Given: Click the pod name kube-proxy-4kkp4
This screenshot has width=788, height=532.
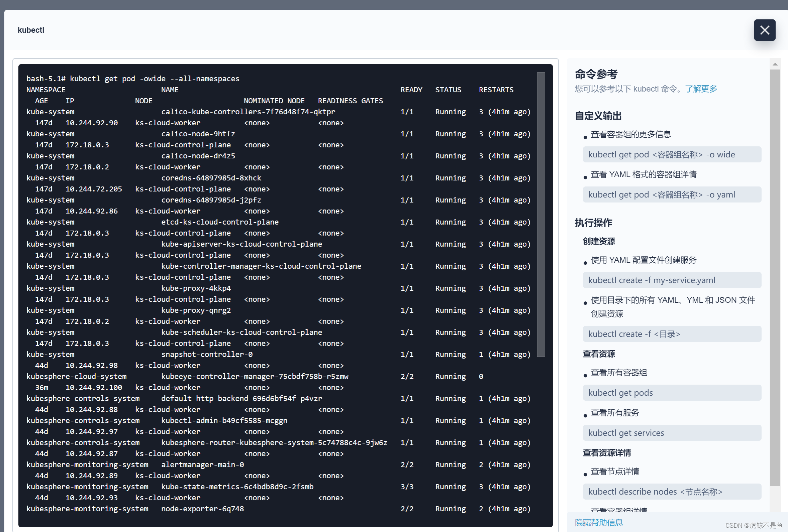Looking at the screenshot, I should 196,288.
